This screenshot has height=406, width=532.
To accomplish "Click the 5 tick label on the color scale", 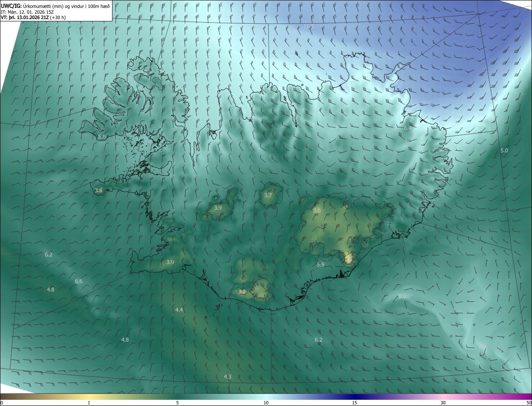I will click(x=177, y=403).
